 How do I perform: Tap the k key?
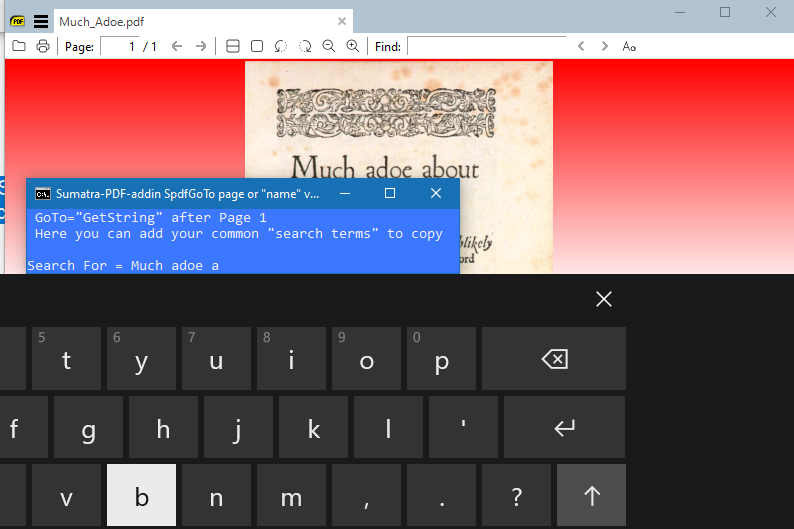[x=313, y=428]
